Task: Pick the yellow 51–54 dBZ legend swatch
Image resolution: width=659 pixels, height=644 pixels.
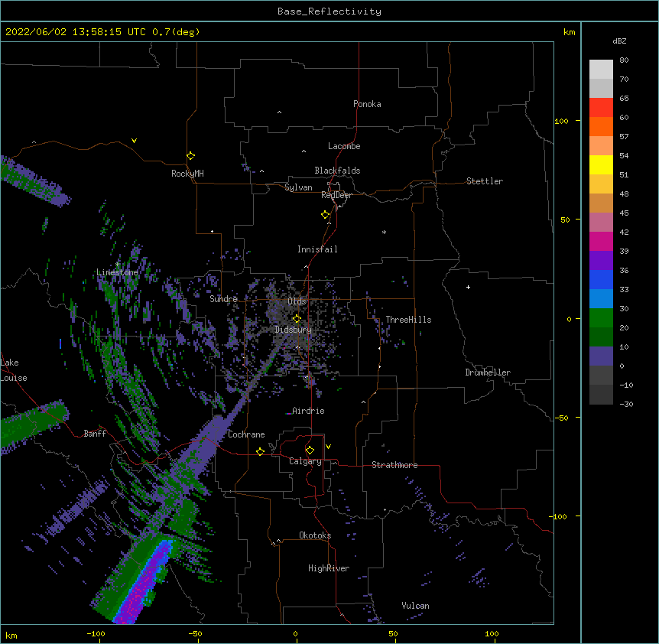Action: pyautogui.click(x=601, y=164)
